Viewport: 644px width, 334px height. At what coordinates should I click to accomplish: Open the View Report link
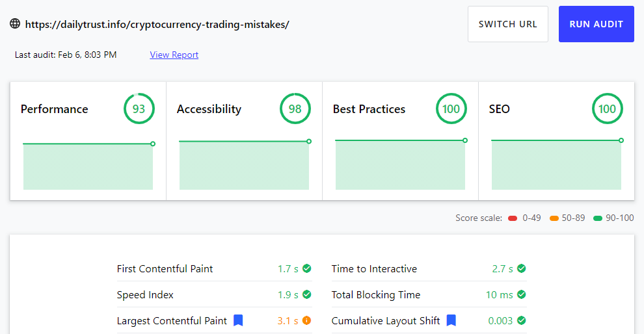(174, 55)
